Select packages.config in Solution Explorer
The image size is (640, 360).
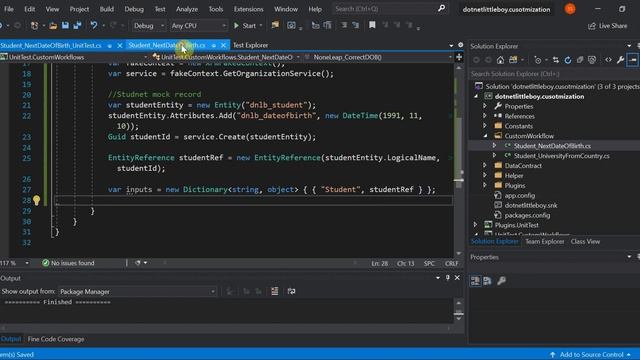pos(527,215)
